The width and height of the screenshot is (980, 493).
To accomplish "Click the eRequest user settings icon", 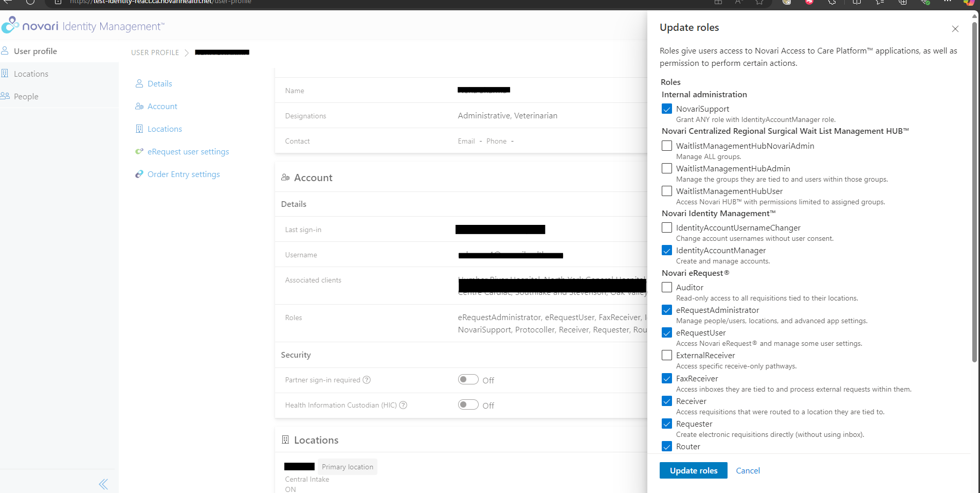I will point(139,151).
